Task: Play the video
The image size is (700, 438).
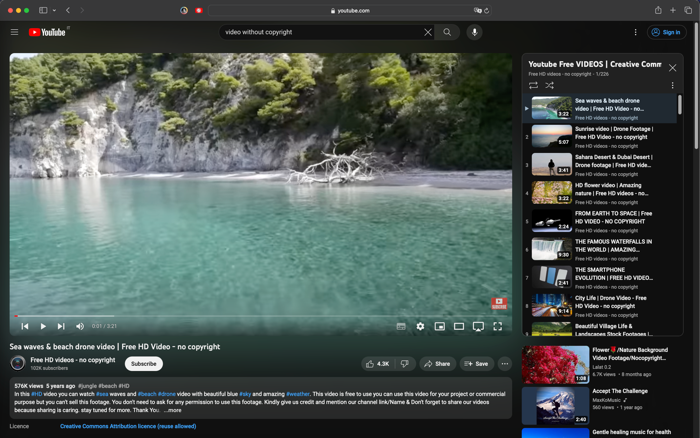Action: point(43,326)
